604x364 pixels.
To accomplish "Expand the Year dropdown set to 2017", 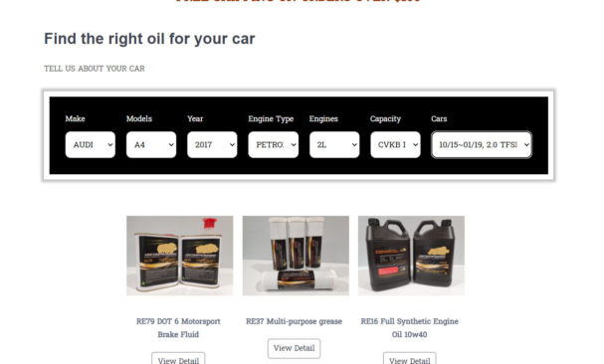I will point(212,145).
